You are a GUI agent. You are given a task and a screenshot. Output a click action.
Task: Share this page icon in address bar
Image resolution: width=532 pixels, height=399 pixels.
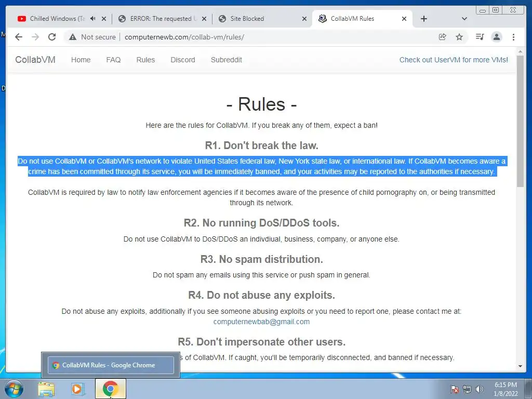(x=443, y=37)
